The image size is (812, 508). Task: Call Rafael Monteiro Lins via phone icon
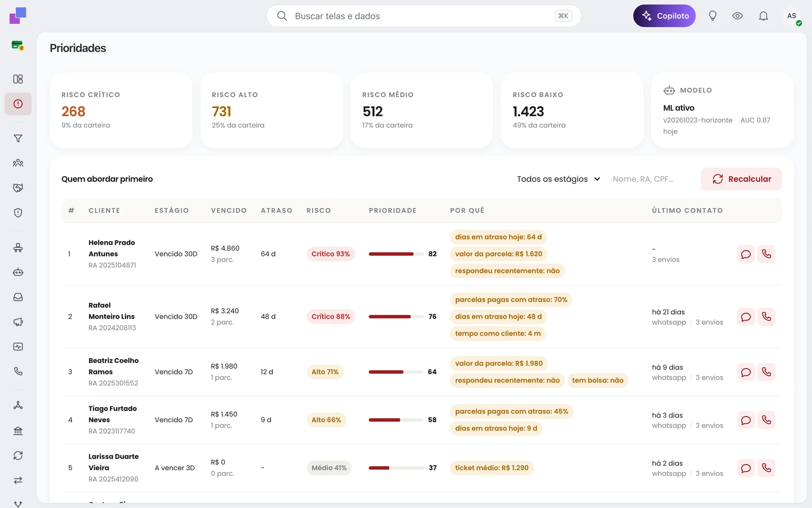[766, 317]
